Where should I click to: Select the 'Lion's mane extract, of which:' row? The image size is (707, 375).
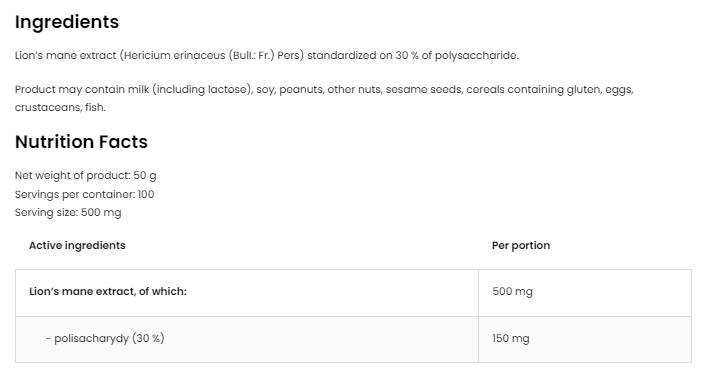[354, 293]
